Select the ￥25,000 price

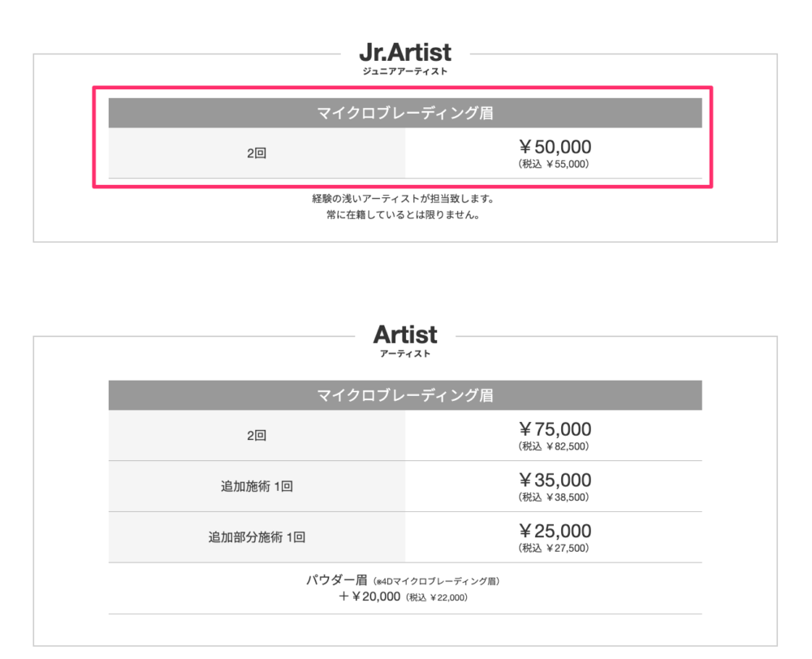tap(554, 531)
